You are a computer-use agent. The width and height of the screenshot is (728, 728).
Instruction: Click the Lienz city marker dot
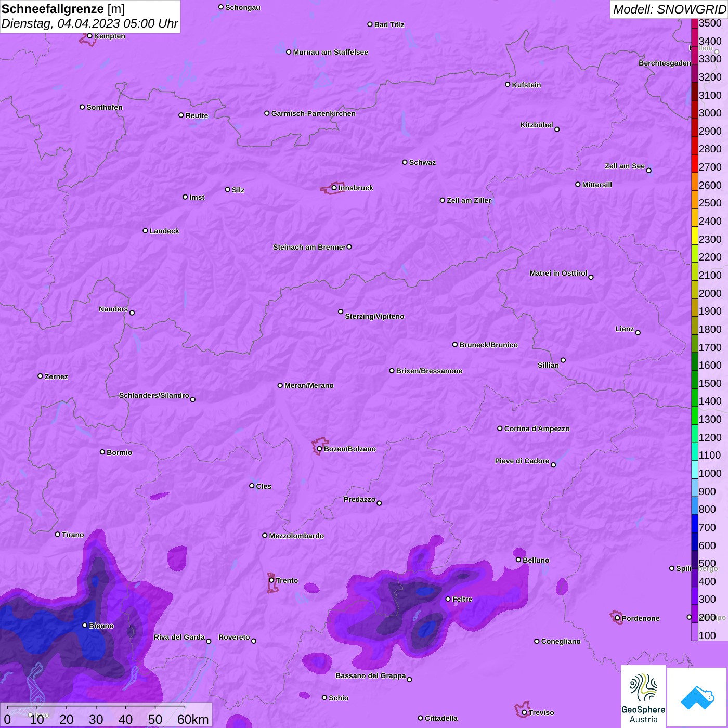tap(638, 333)
